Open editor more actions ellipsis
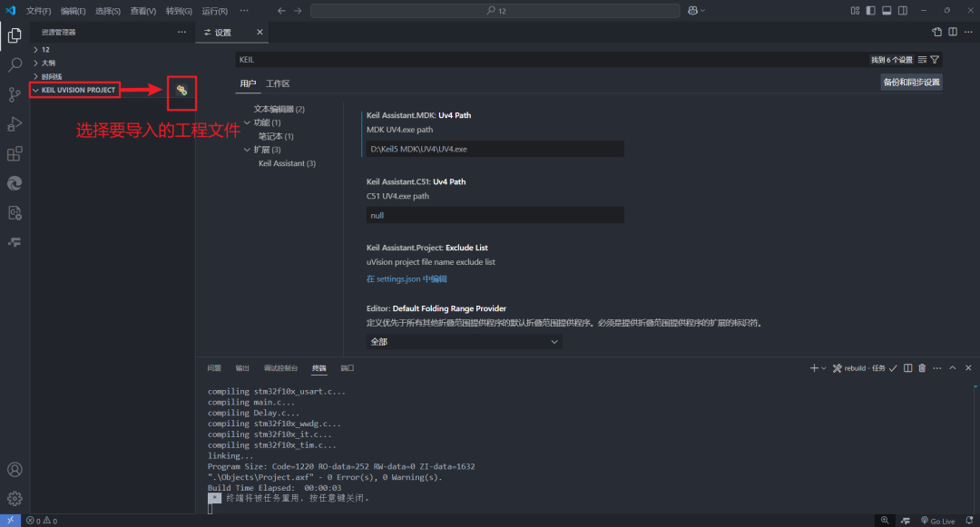The width and height of the screenshot is (980, 527). (x=968, y=32)
